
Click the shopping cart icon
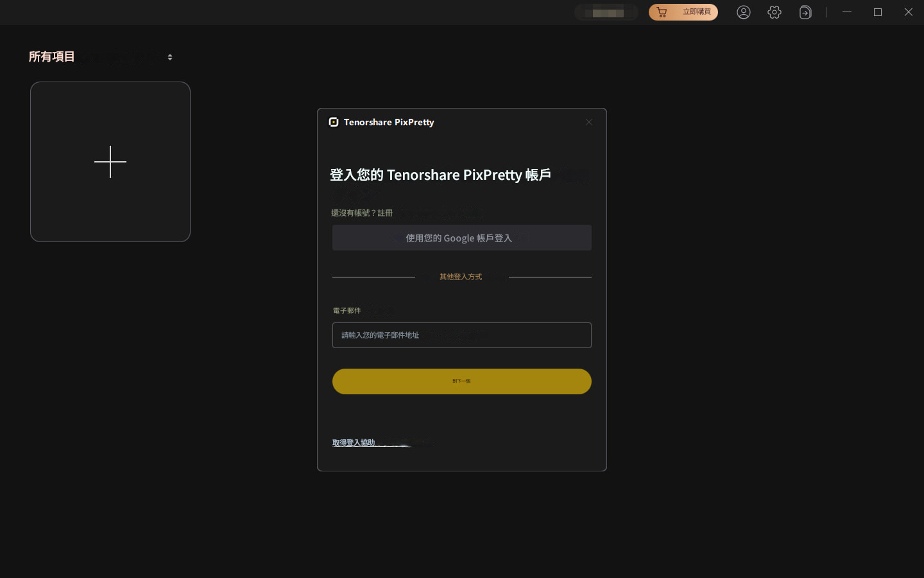point(662,12)
